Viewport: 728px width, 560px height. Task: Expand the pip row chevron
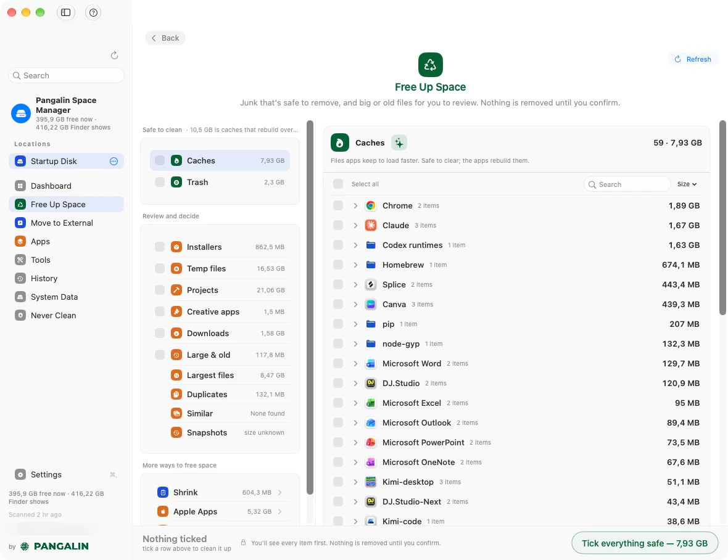click(x=355, y=324)
